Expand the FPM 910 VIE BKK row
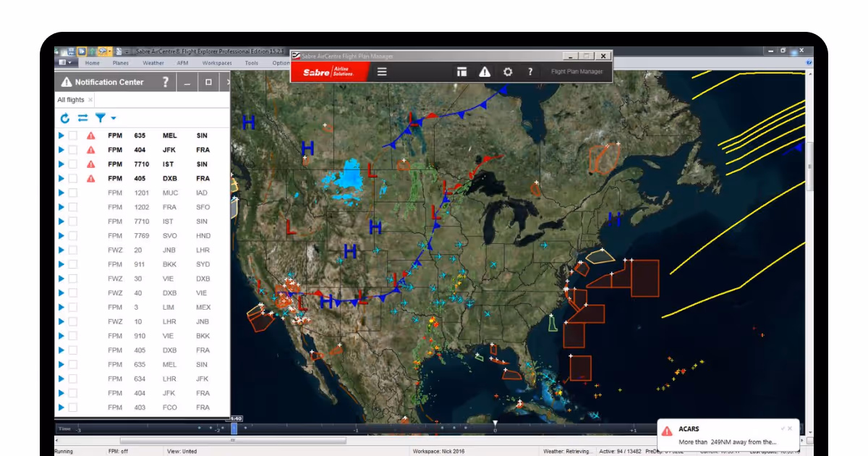This screenshot has height=456, width=868. point(61,336)
